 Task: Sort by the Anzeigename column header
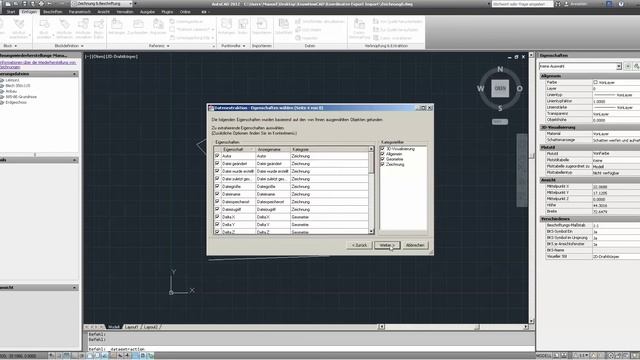click(x=273, y=149)
